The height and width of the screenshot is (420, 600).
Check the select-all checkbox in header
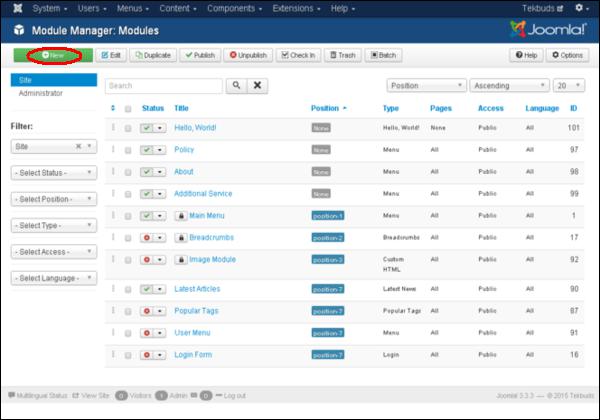tap(128, 109)
